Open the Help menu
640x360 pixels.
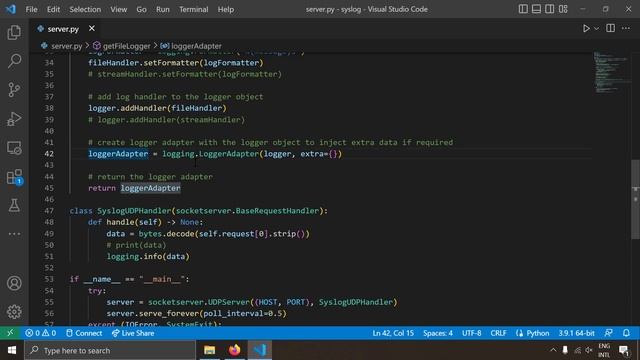pos(226,9)
